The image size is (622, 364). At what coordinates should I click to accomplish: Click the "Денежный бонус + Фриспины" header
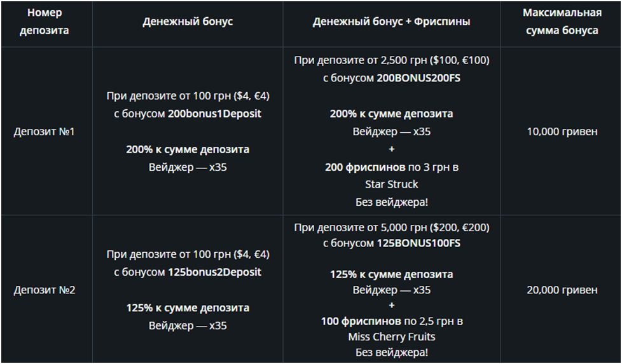(392, 22)
